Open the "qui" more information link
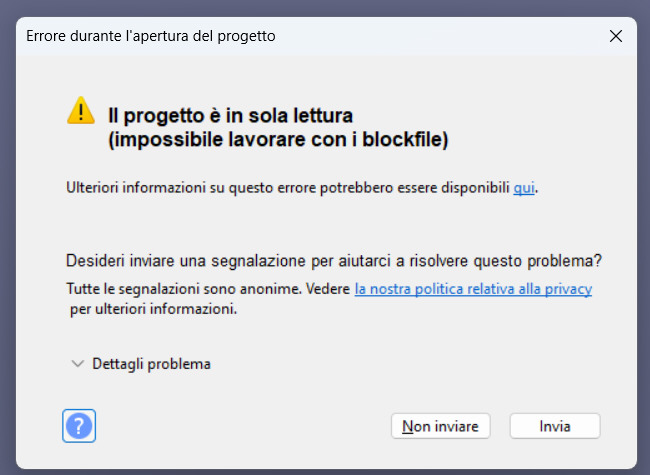The height and width of the screenshot is (475, 650). click(524, 187)
